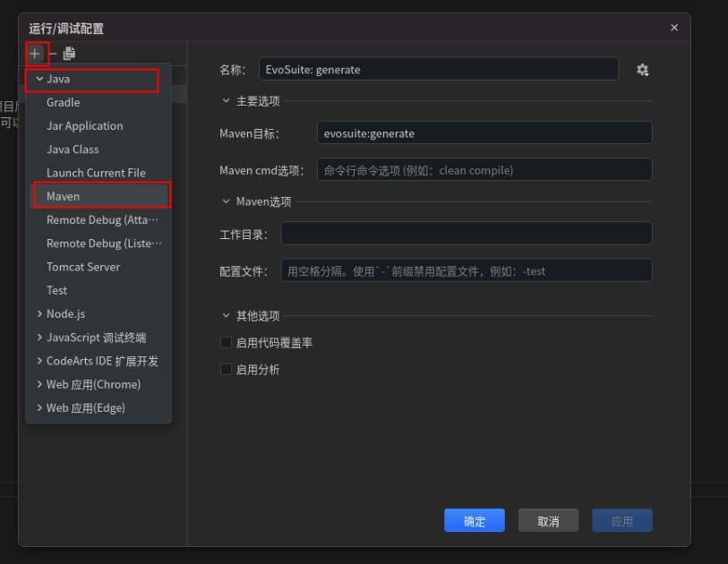Collapse the 其他选项 section

point(227,316)
